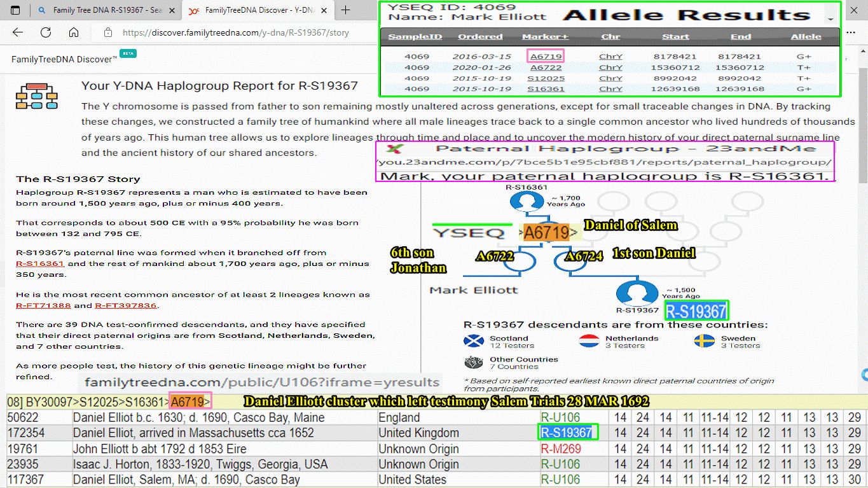
Task: Select the highlighted R-S19367 label in tree
Action: click(696, 311)
